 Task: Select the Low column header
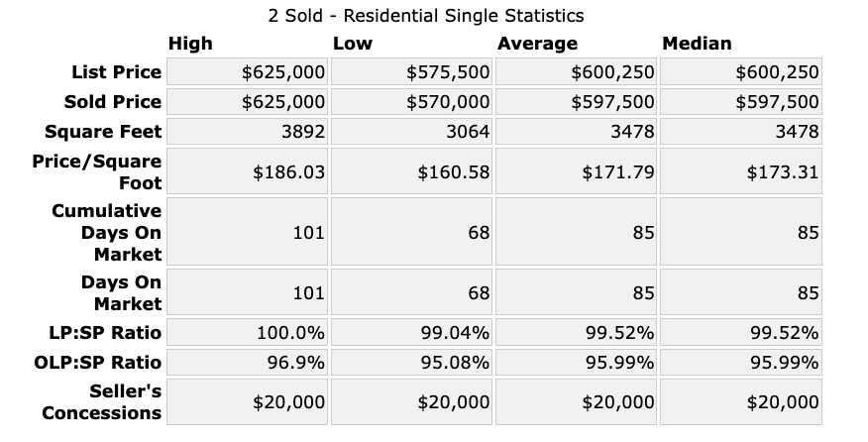pos(353,44)
